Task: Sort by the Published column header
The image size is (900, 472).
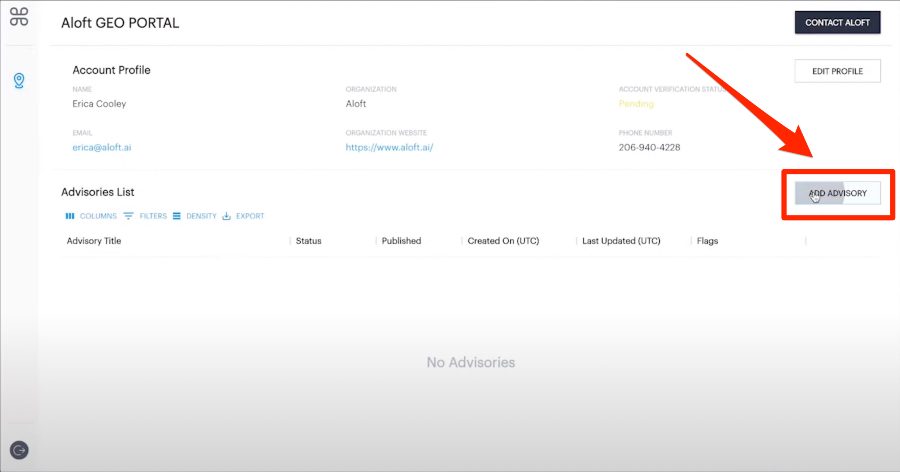Action: pyautogui.click(x=401, y=241)
